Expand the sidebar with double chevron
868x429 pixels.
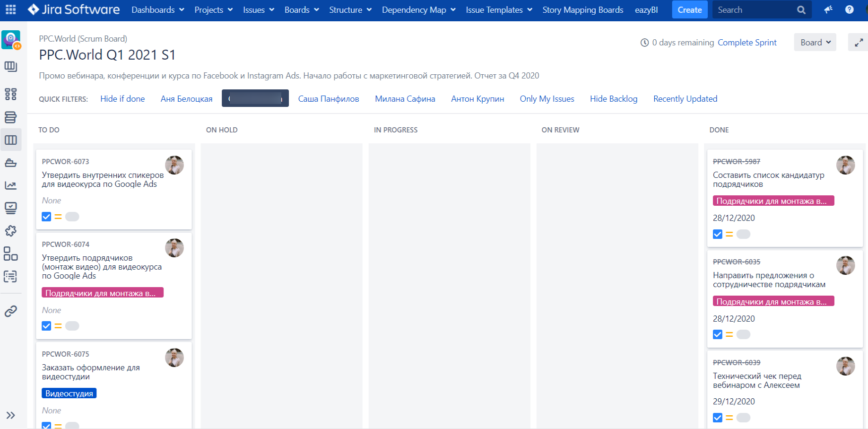coord(10,415)
